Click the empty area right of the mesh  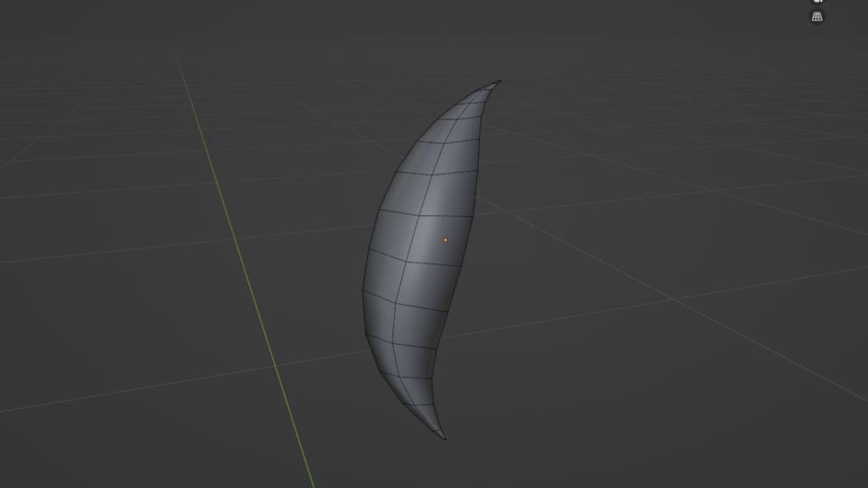pyautogui.click(x=636, y=254)
